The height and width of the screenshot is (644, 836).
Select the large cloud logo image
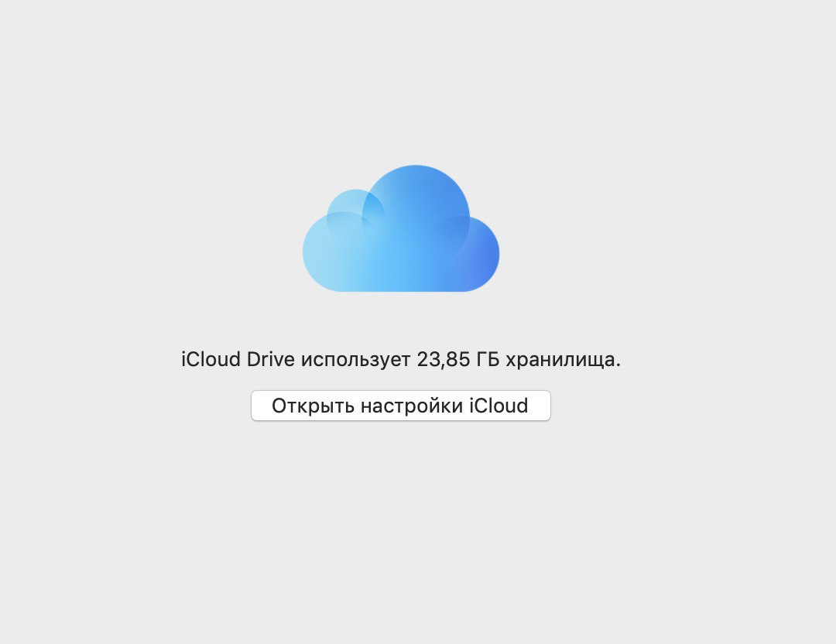[x=401, y=228]
